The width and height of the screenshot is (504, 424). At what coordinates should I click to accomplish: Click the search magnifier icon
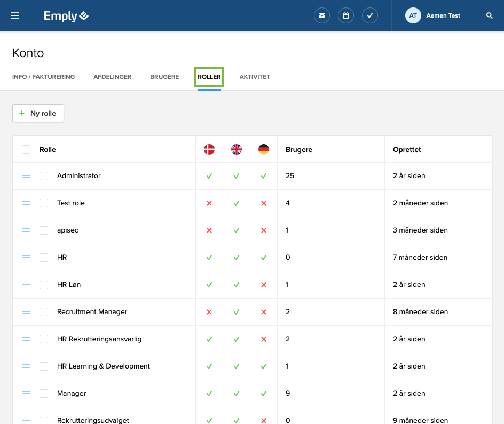[490, 15]
